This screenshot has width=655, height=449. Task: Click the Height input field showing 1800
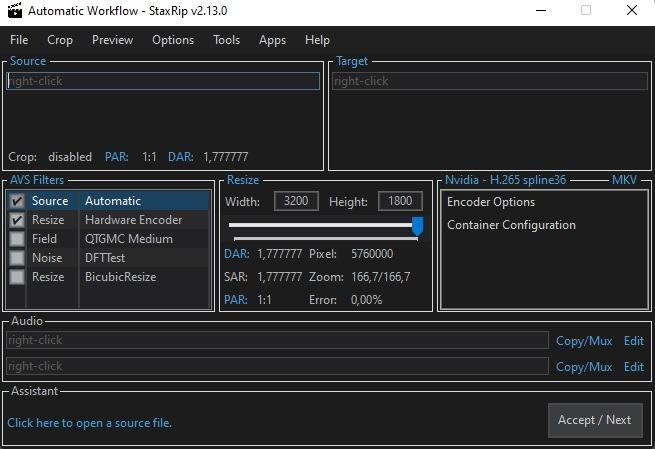(x=400, y=201)
